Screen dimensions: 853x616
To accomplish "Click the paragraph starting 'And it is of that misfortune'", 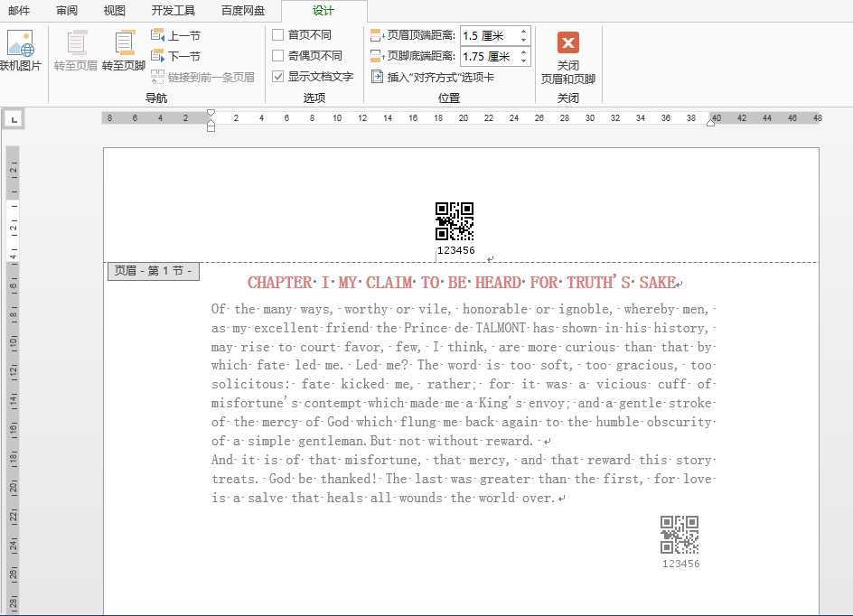I will coord(463,479).
